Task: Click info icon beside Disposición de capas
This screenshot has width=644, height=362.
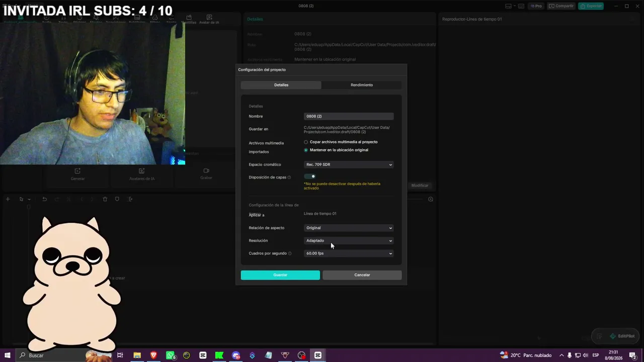Action: coord(289,177)
